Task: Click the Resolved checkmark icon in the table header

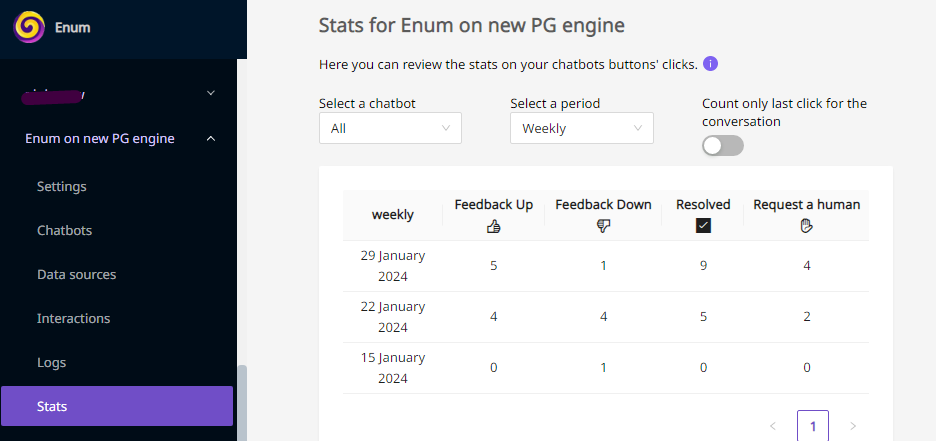Action: pos(703,226)
